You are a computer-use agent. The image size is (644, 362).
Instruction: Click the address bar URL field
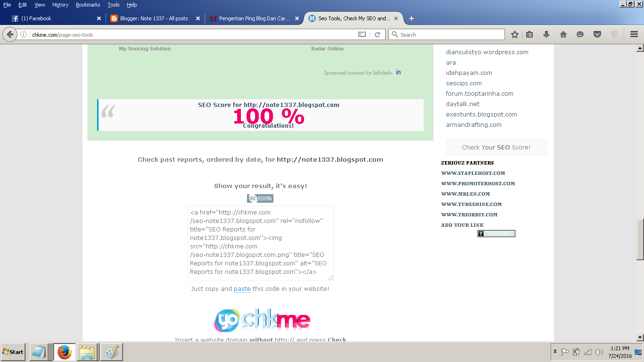[193, 34]
